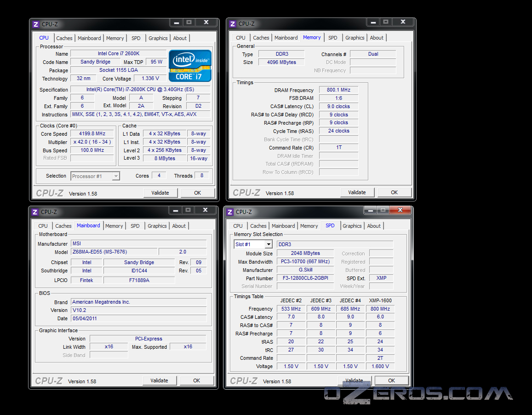The image size is (532, 415).
Task: Click Validate in the Memory window
Action: [357, 192]
